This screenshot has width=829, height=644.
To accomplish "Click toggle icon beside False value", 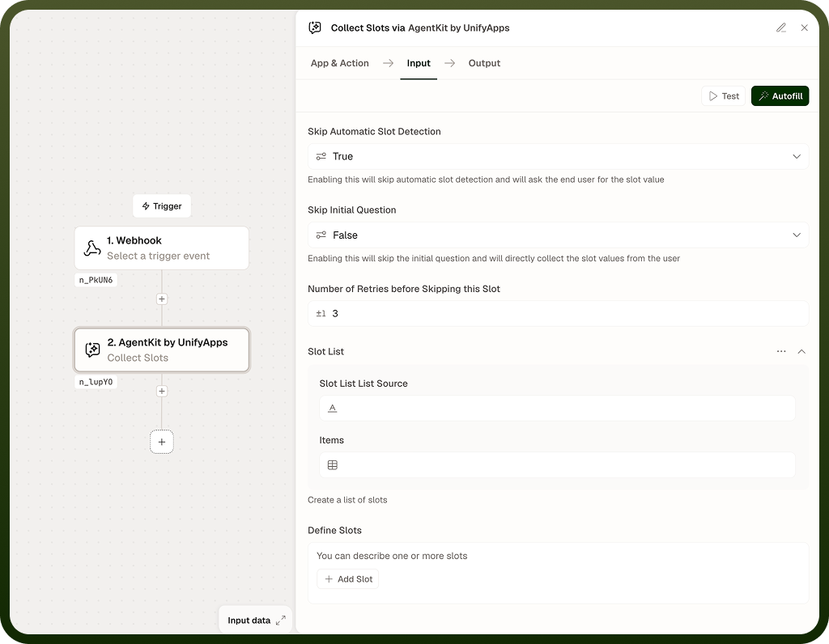I will coord(321,235).
